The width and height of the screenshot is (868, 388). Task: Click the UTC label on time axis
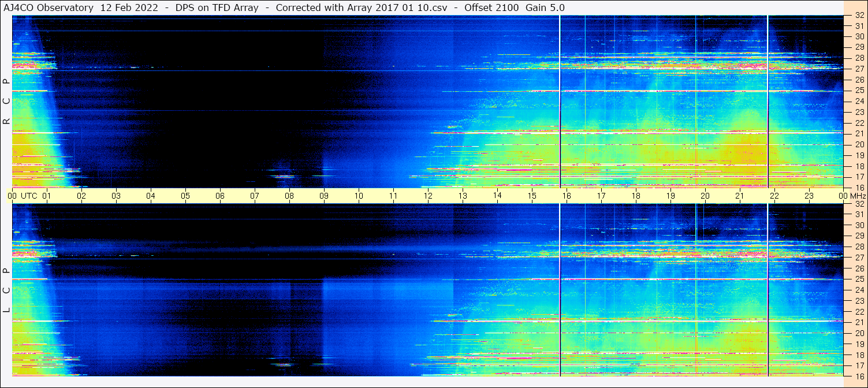point(29,196)
